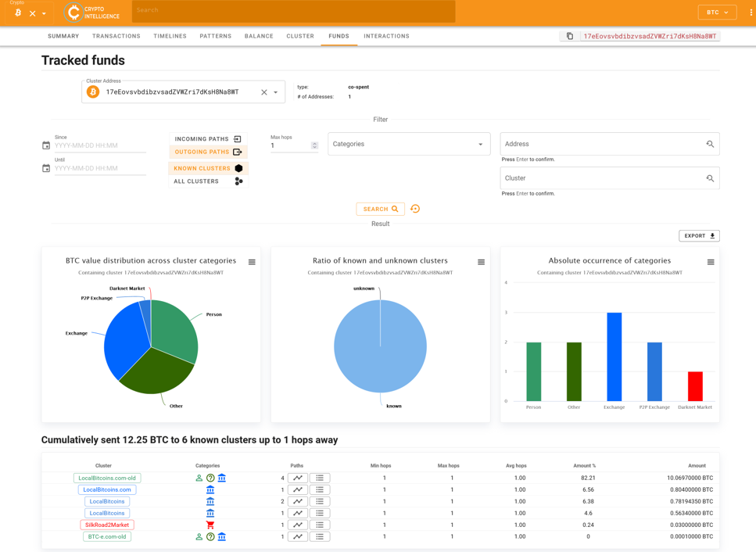
Task: Open the Timelines tab
Action: coord(170,36)
